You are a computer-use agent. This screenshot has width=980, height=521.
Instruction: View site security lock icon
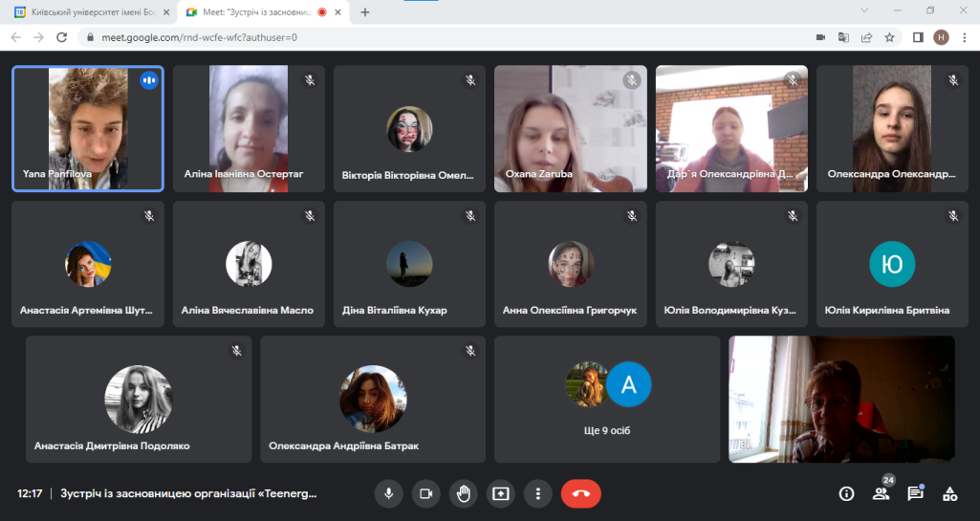point(90,37)
